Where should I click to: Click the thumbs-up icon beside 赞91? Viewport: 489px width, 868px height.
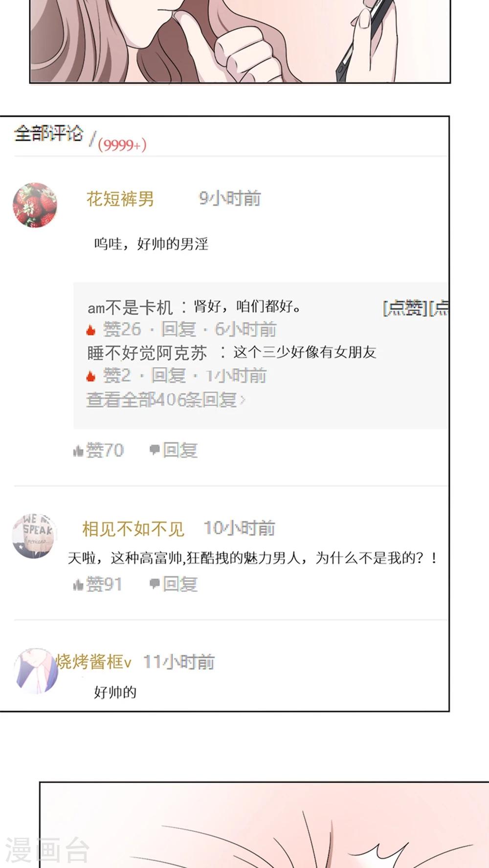(x=78, y=585)
